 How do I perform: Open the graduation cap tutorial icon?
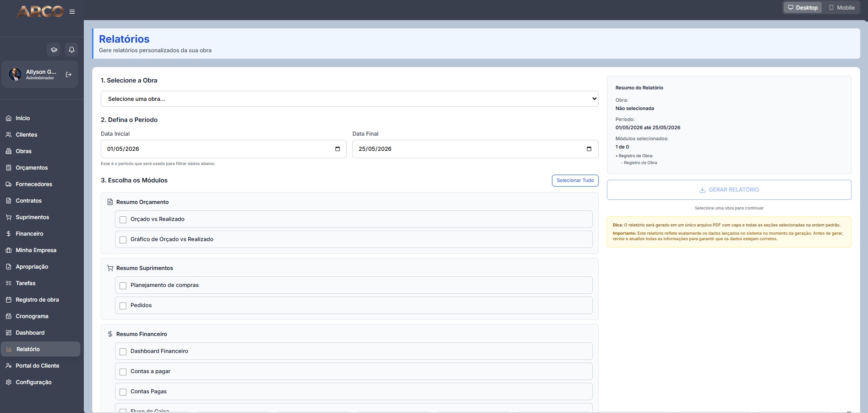[54, 50]
